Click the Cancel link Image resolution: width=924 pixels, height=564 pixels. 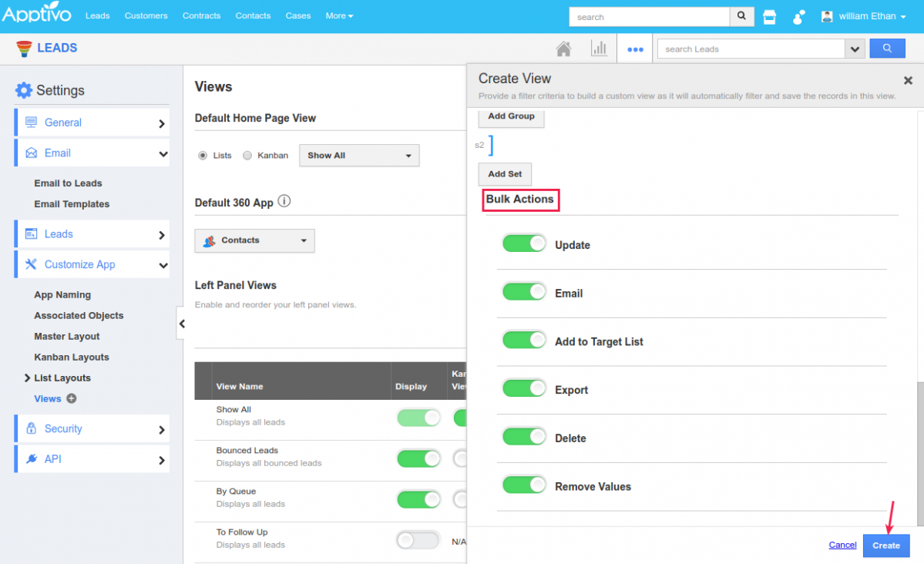[x=842, y=545]
